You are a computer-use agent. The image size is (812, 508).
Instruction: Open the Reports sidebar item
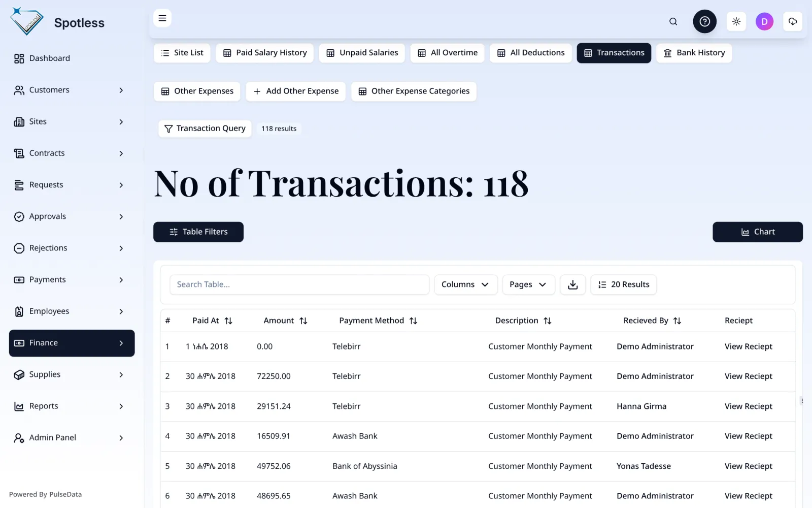coord(72,406)
